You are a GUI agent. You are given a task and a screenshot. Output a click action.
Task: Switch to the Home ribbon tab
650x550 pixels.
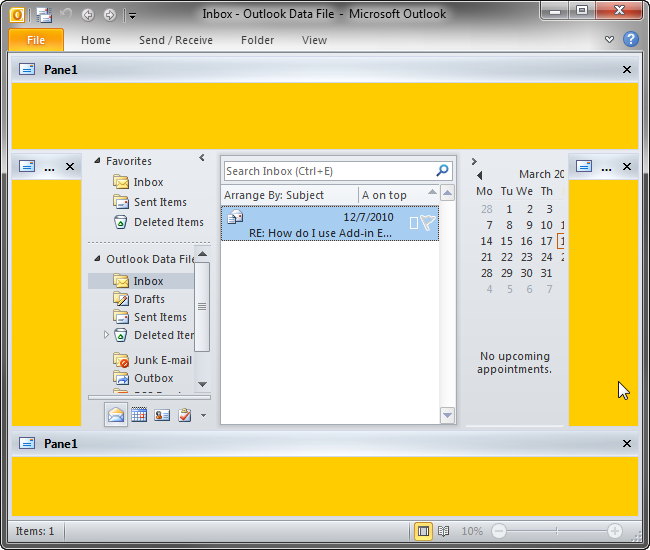[x=96, y=40]
